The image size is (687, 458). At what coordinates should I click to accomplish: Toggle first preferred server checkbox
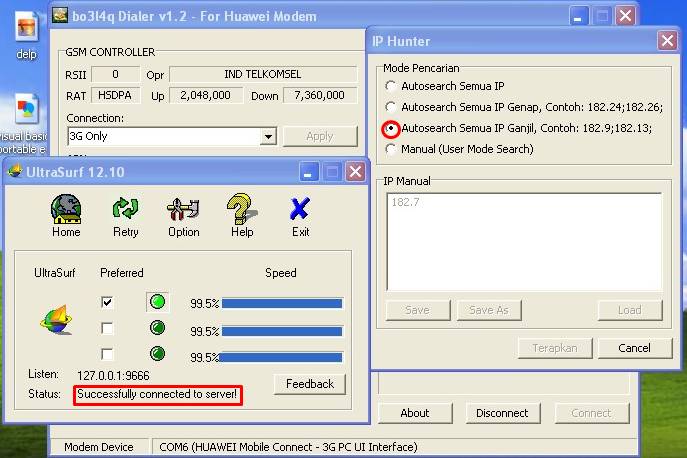[x=107, y=302]
